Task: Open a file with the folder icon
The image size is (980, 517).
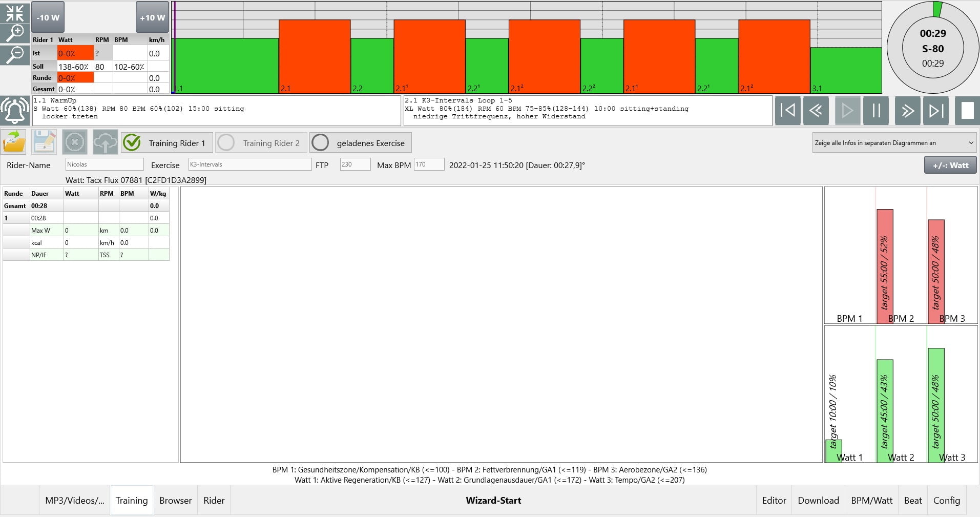Action: point(13,142)
